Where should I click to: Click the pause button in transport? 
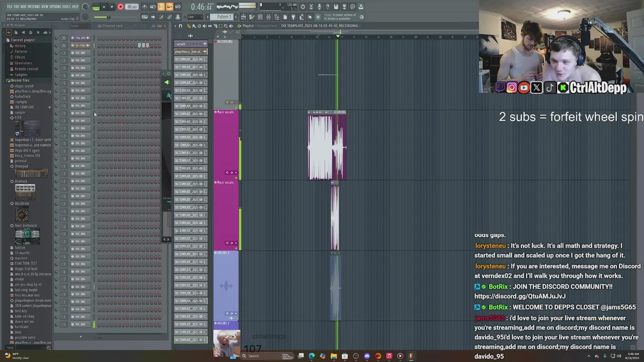104,7
